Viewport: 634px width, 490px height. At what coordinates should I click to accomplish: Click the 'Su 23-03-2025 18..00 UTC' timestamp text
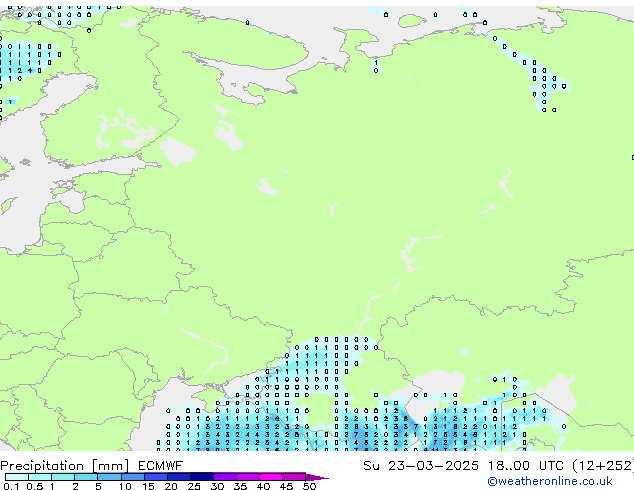[x=463, y=466]
